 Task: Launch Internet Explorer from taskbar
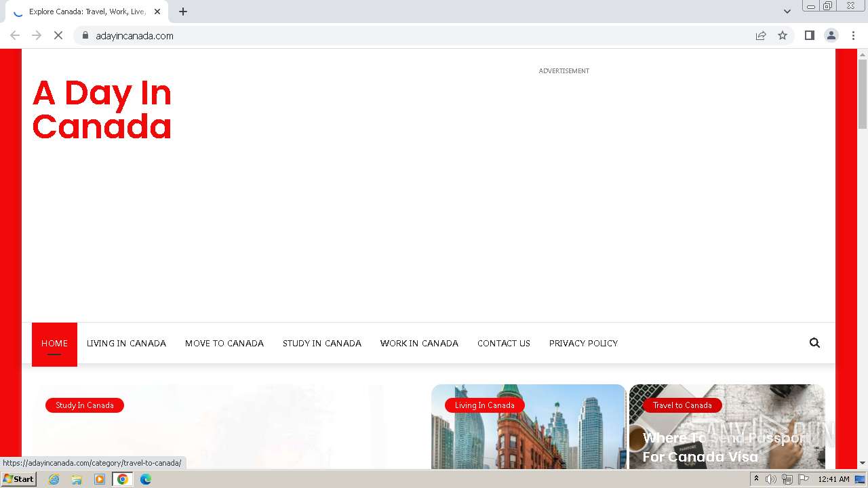click(x=54, y=479)
